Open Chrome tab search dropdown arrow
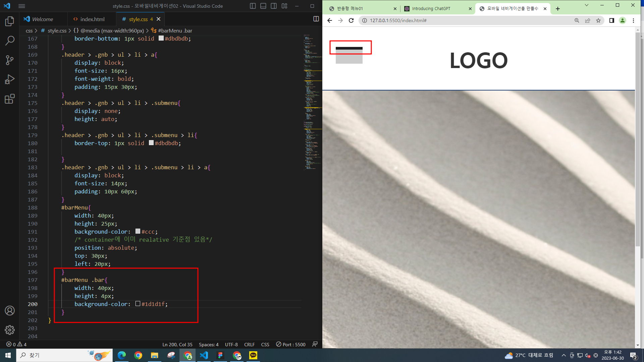Screen dimensions: 644x362 pos(586,5)
